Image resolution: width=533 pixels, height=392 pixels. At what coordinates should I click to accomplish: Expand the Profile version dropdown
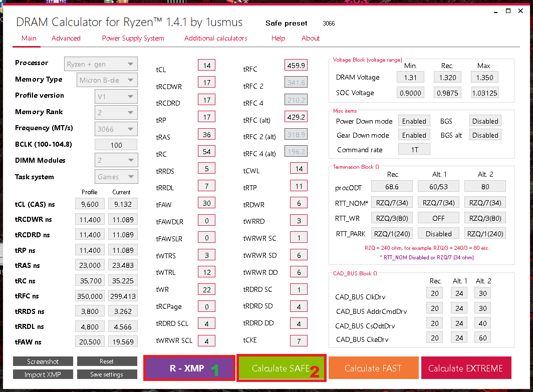[116, 97]
